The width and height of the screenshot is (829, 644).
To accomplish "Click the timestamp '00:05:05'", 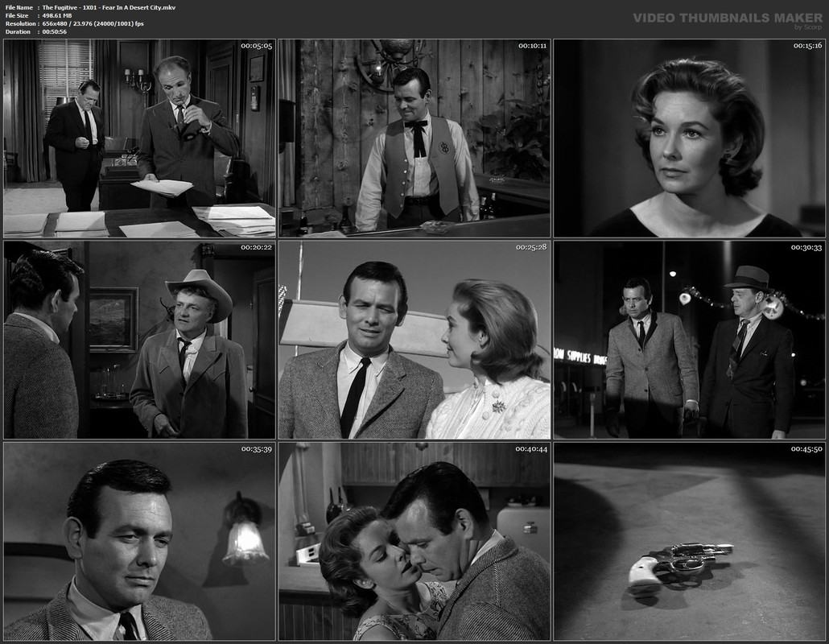I will coord(257,46).
